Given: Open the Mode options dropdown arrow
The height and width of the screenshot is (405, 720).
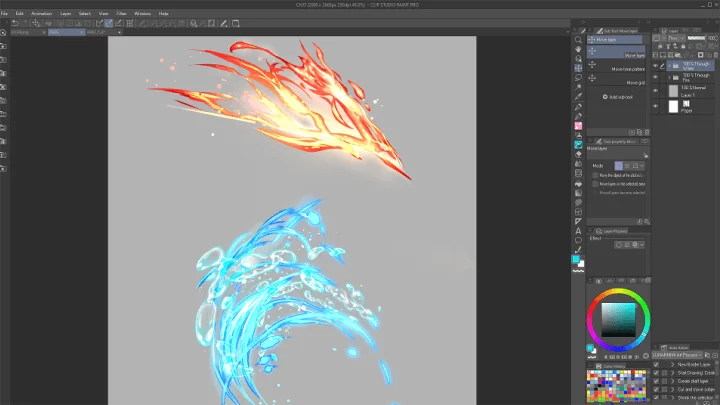Looking at the screenshot, I should coord(642,166).
